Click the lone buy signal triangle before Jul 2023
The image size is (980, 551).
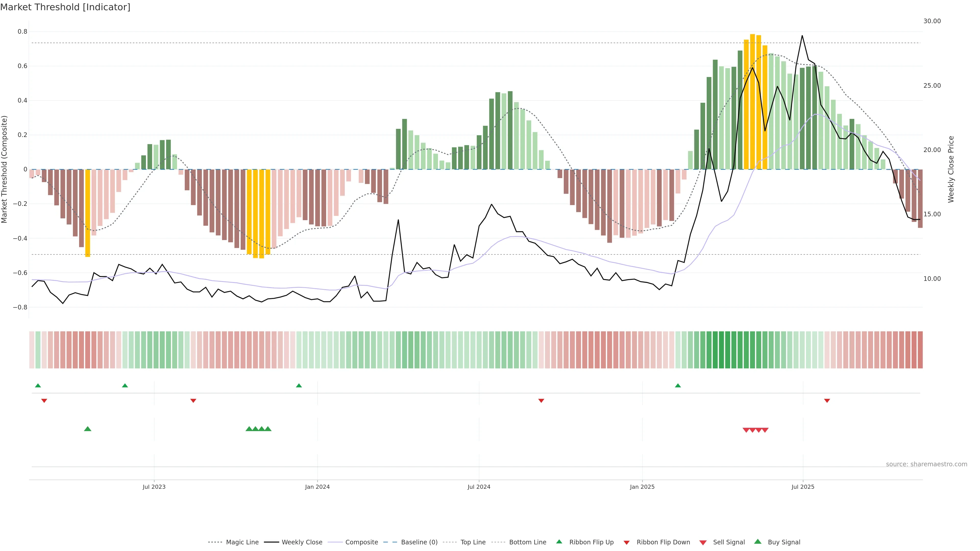(88, 429)
